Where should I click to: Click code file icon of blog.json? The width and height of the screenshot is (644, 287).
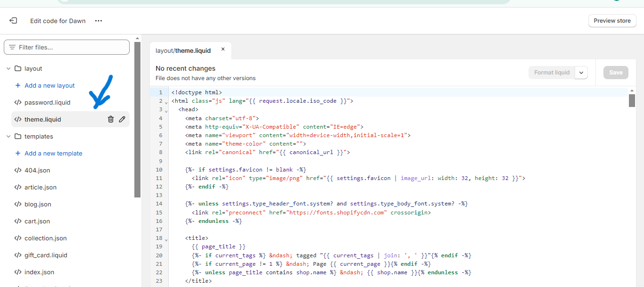coord(18,204)
